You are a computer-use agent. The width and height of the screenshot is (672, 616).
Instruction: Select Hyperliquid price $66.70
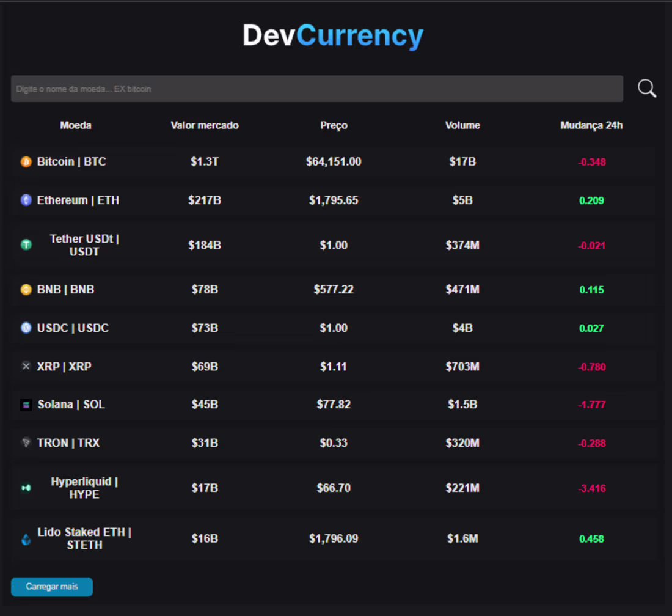334,488
